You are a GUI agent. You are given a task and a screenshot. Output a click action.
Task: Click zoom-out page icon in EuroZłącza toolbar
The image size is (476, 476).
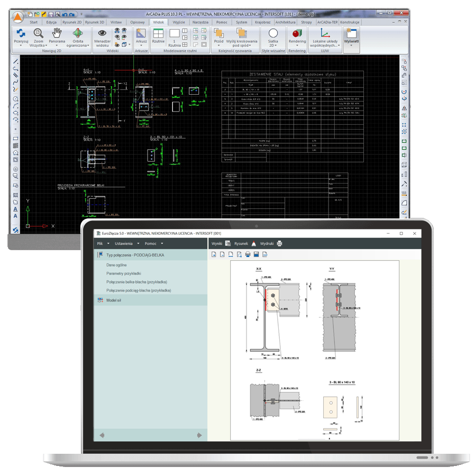tap(222, 254)
